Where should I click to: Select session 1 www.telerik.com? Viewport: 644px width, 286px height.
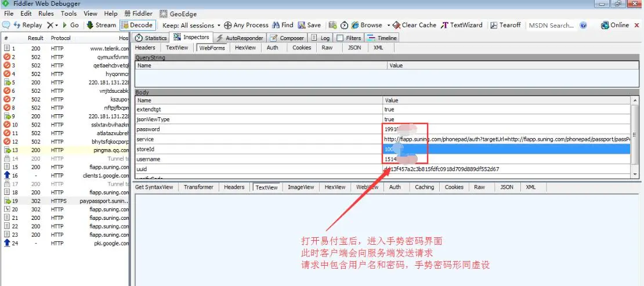tap(66, 49)
